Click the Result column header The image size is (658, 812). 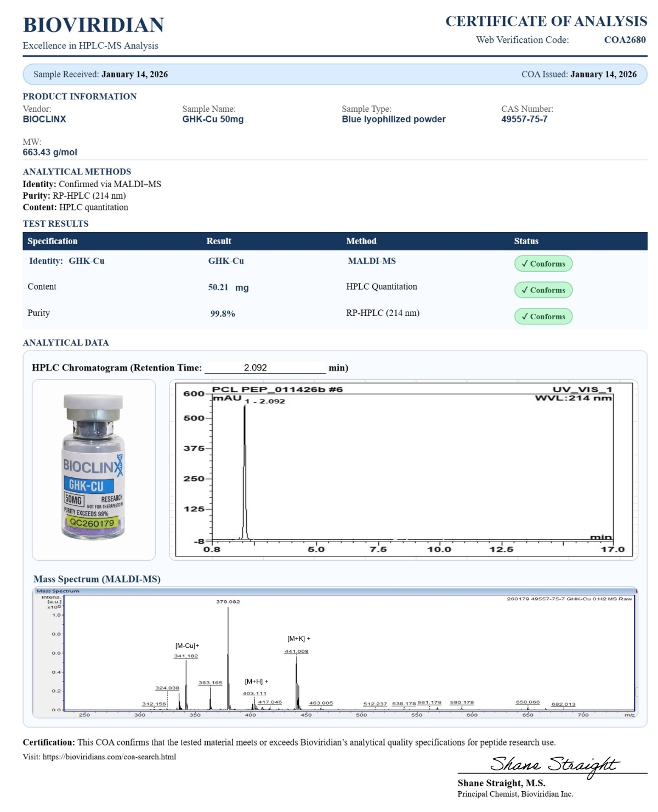coord(219,241)
